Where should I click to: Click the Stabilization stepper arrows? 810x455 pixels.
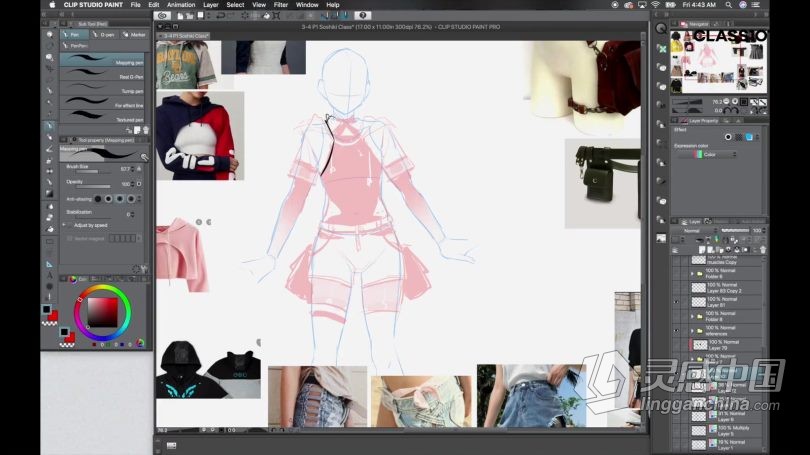point(133,214)
